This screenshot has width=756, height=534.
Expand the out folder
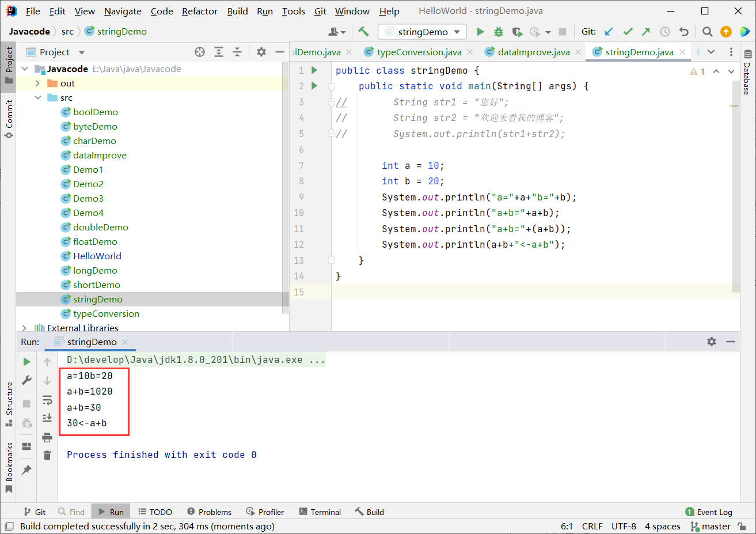(37, 83)
